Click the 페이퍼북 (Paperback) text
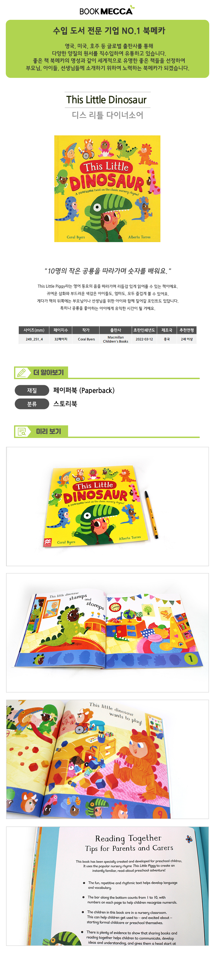215x980 pixels. pyautogui.click(x=84, y=390)
